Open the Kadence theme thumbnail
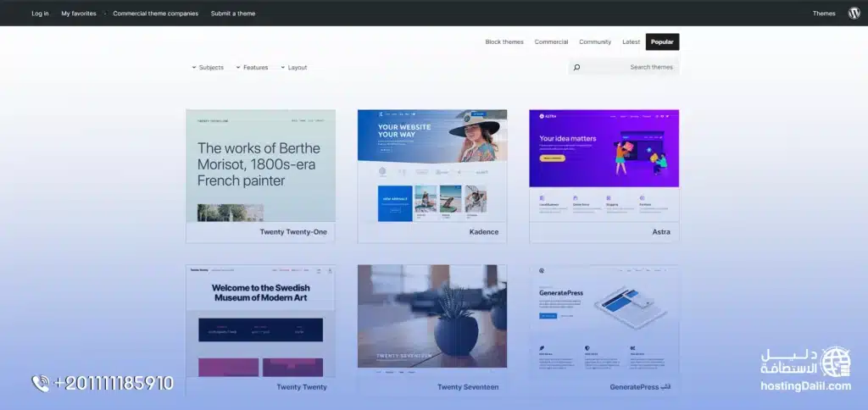The width and height of the screenshot is (868, 410). (432, 165)
